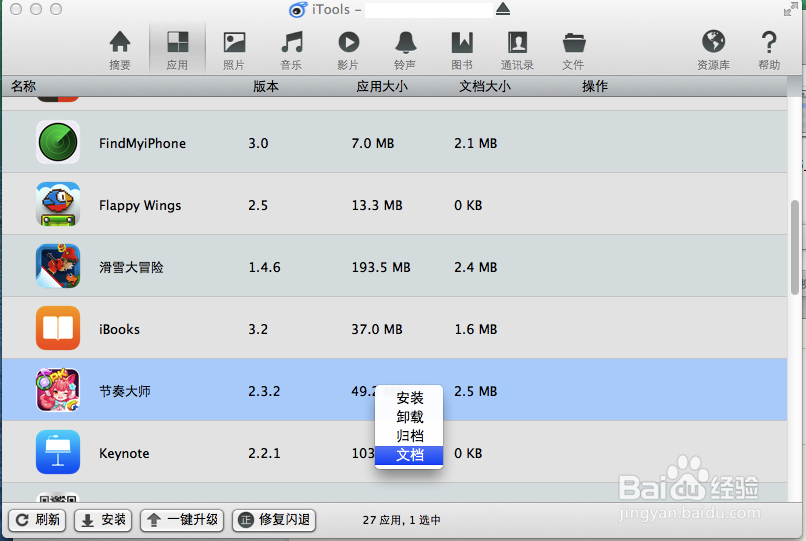Click version 2.3.2 cell
806x541 pixels.
coord(264,391)
